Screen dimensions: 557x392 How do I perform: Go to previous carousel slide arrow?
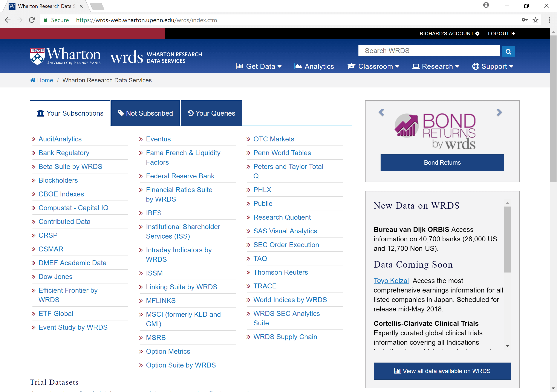tap(381, 112)
